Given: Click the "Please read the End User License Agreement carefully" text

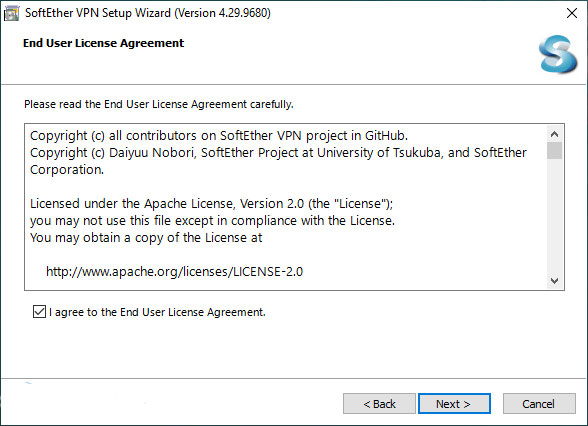Looking at the screenshot, I should (159, 104).
